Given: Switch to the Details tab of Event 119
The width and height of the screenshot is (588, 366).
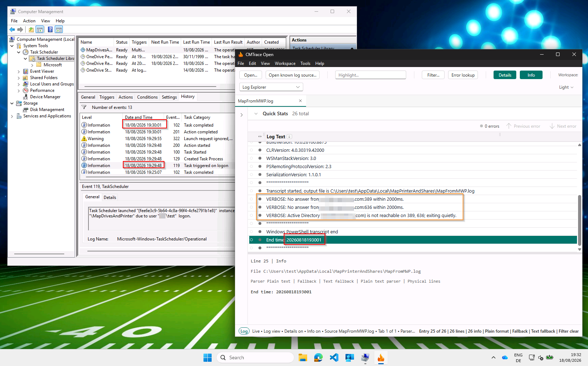Looking at the screenshot, I should coord(110,197).
